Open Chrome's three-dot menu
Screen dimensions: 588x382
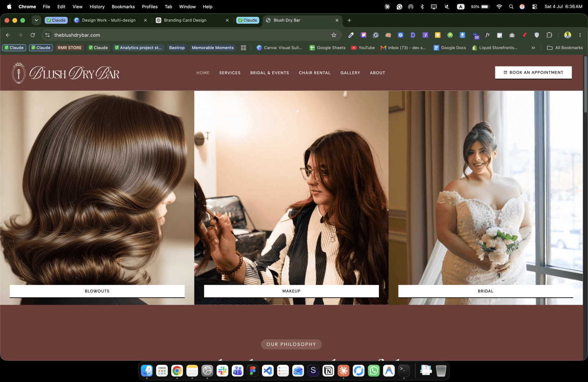click(x=580, y=35)
